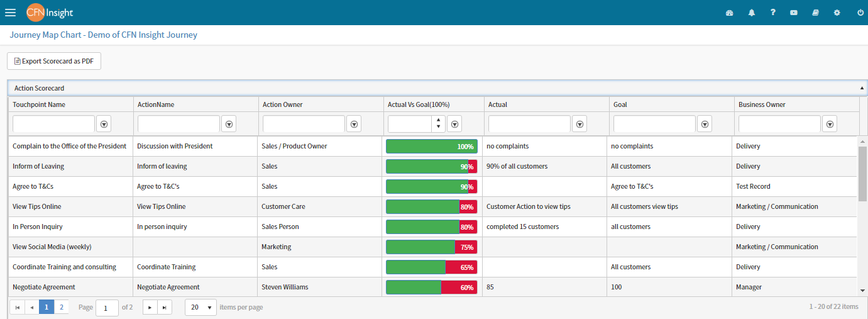Image resolution: width=868 pixels, height=319 pixels.
Task: Open the settings gear icon
Action: pos(837,13)
